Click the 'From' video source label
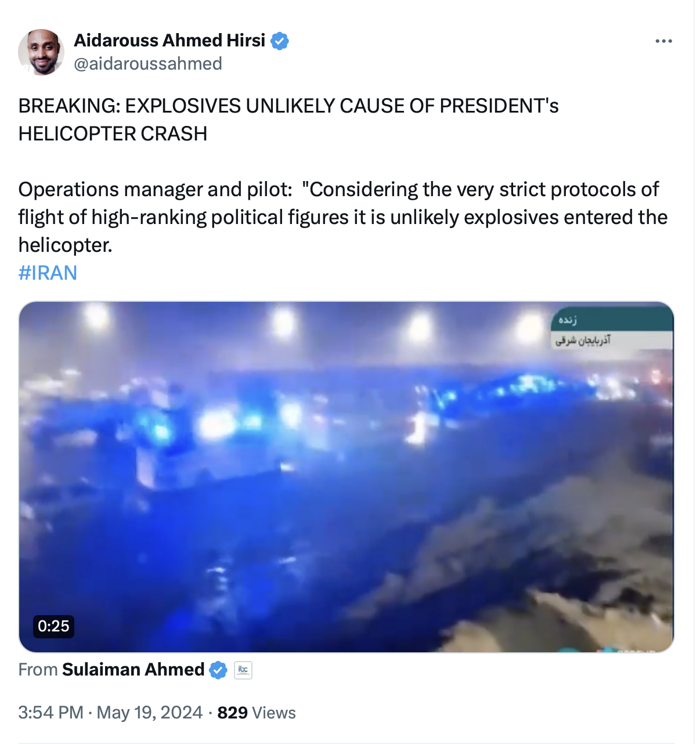 (38, 670)
